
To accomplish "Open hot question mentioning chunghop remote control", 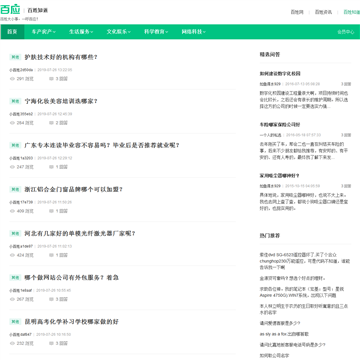I will click(304, 261).
